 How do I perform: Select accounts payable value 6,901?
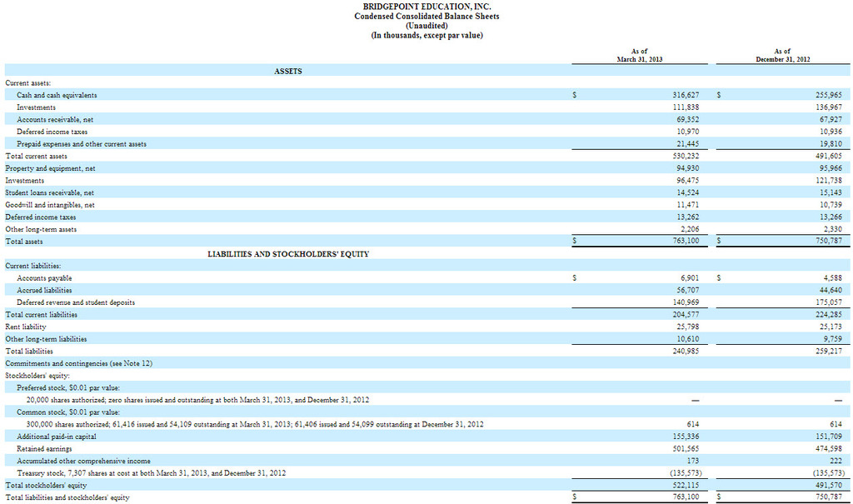(690, 278)
